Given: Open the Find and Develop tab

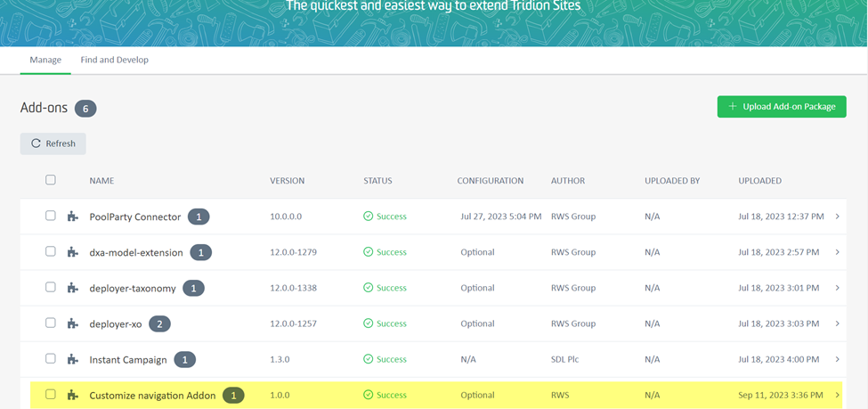Looking at the screenshot, I should click(115, 60).
